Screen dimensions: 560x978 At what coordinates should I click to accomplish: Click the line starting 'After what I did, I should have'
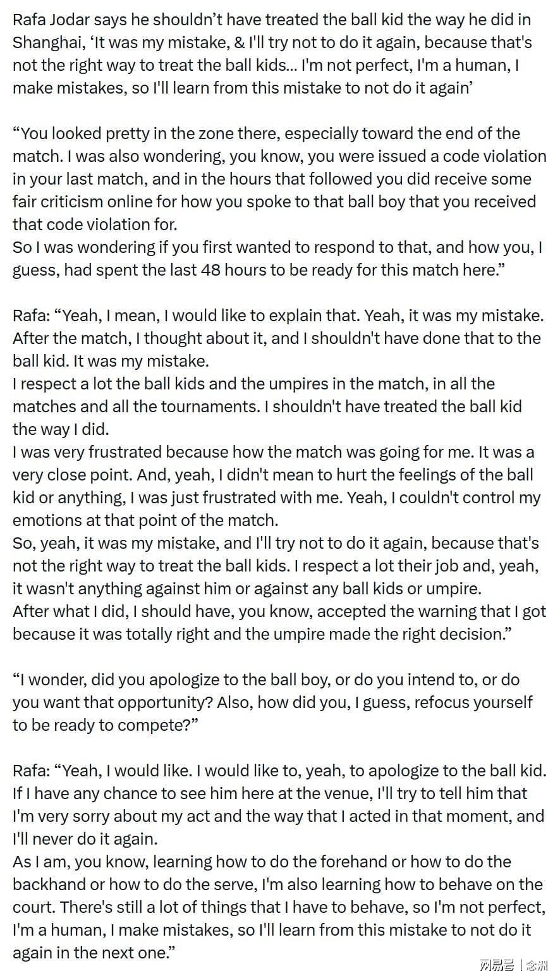click(279, 611)
